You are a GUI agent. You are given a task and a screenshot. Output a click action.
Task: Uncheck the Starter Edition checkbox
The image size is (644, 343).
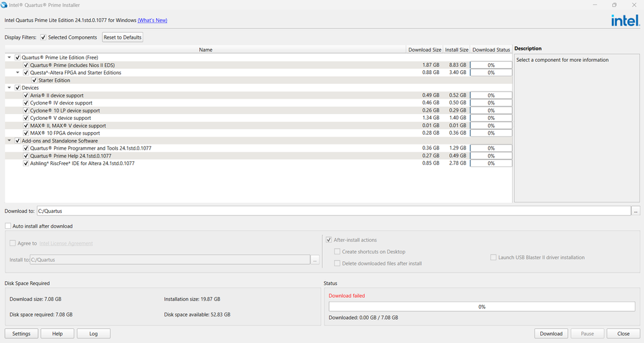point(34,81)
